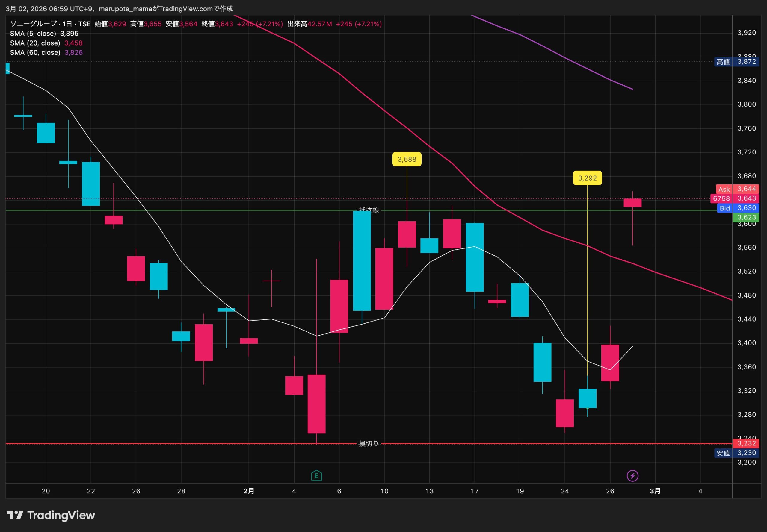Viewport: 767px width, 532px height.
Task: Click the 3月 label on date axis
Action: 655,491
